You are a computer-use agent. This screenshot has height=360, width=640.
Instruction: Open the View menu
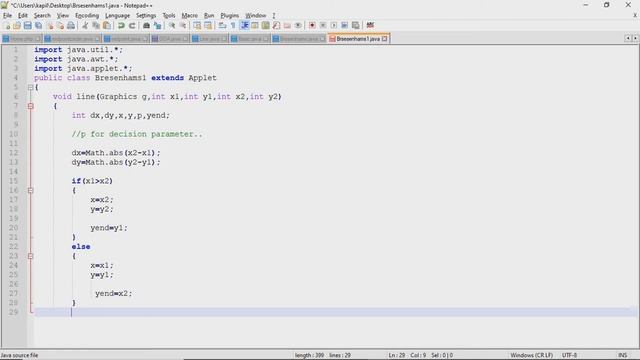[x=62, y=16]
